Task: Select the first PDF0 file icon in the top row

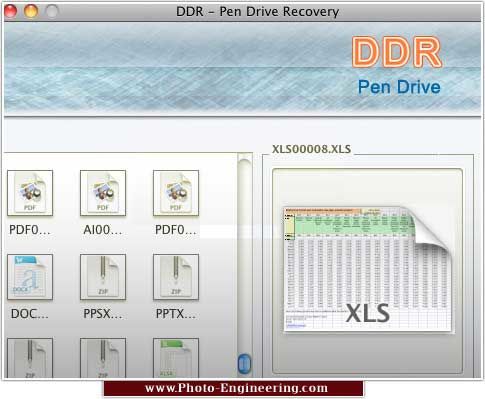Action: [x=30, y=193]
